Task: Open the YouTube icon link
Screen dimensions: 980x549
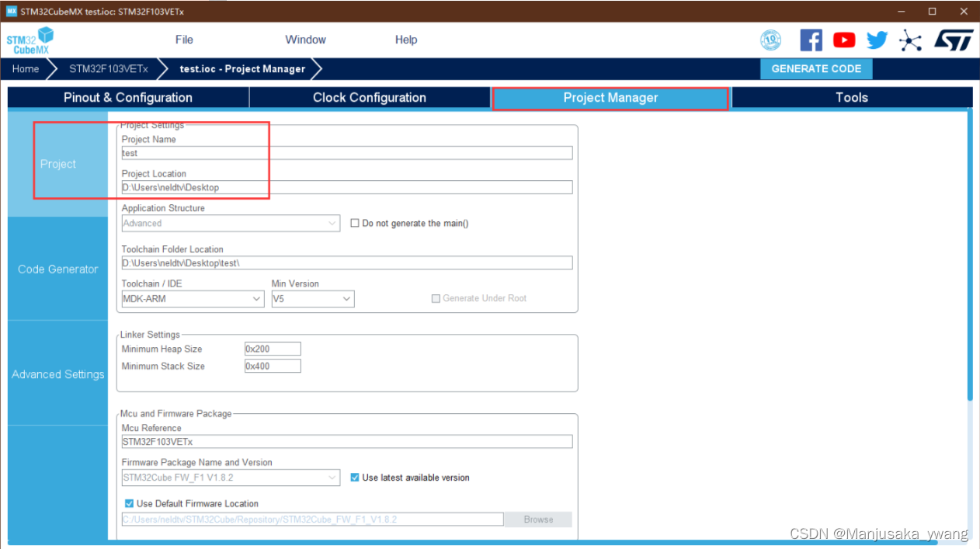Action: 844,40
